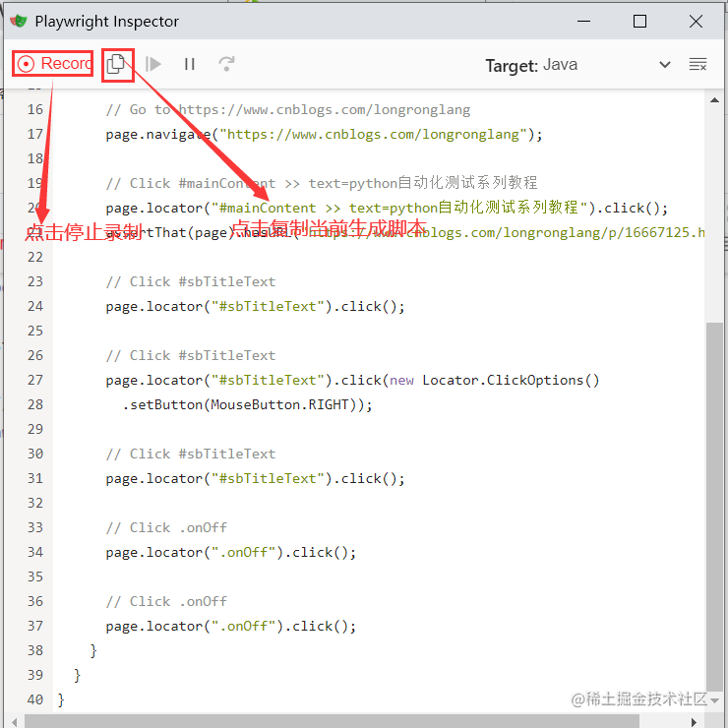Viewport: 728px width, 728px height.
Task: Click the Step over icon
Action: coord(226,64)
